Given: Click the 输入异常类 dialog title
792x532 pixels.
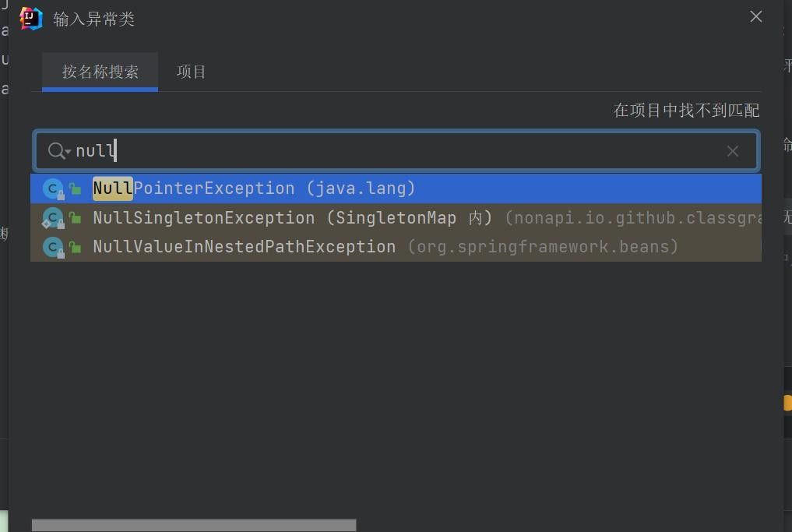Looking at the screenshot, I should tap(93, 19).
